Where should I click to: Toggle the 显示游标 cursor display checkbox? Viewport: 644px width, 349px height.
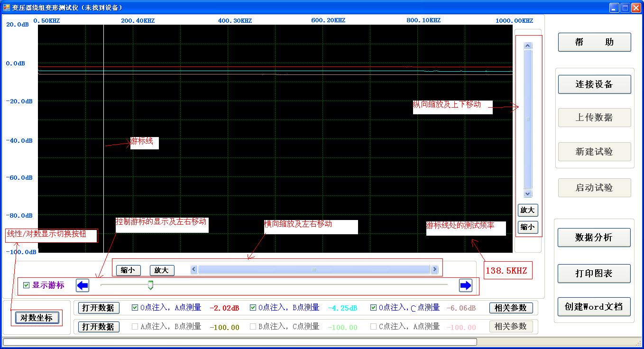pos(26,285)
